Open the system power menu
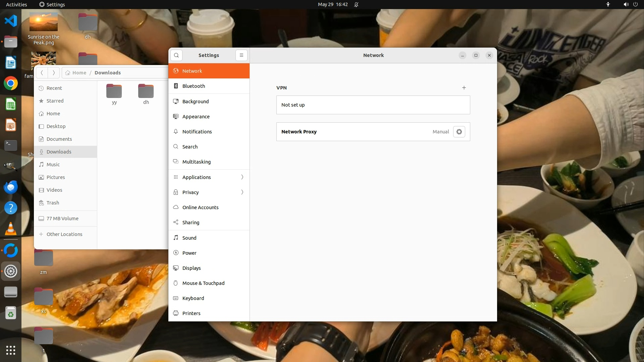Image resolution: width=644 pixels, height=362 pixels. (x=635, y=4)
